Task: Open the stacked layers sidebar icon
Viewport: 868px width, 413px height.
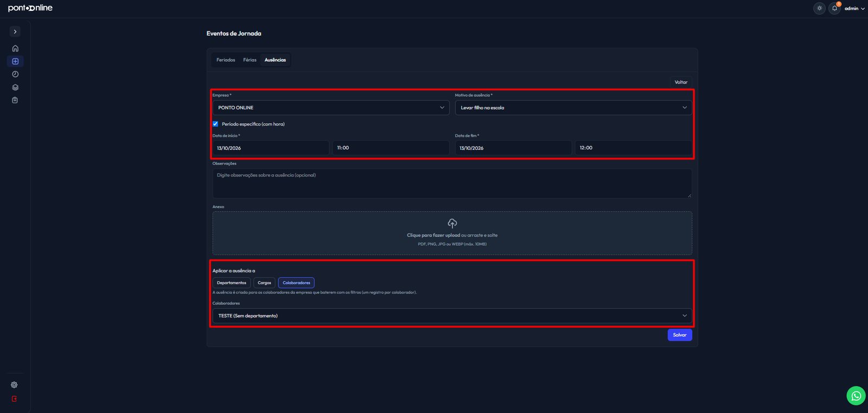Action: coord(15,87)
